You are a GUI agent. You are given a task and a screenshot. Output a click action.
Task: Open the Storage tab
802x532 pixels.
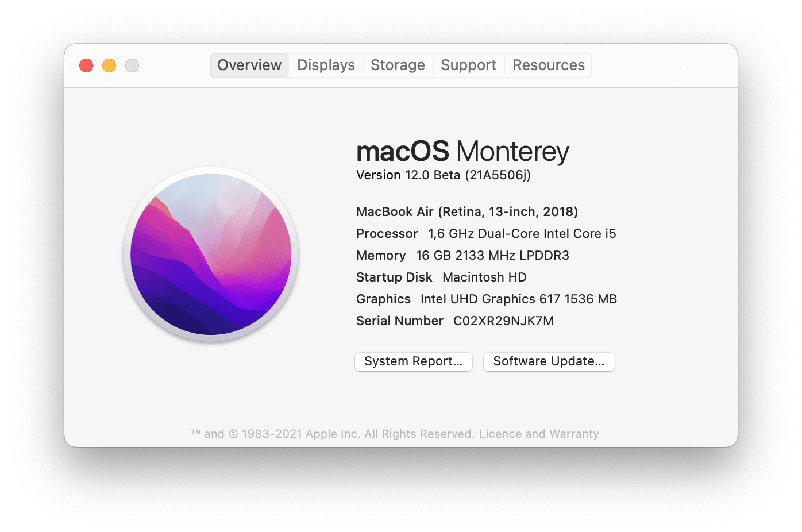(x=398, y=65)
